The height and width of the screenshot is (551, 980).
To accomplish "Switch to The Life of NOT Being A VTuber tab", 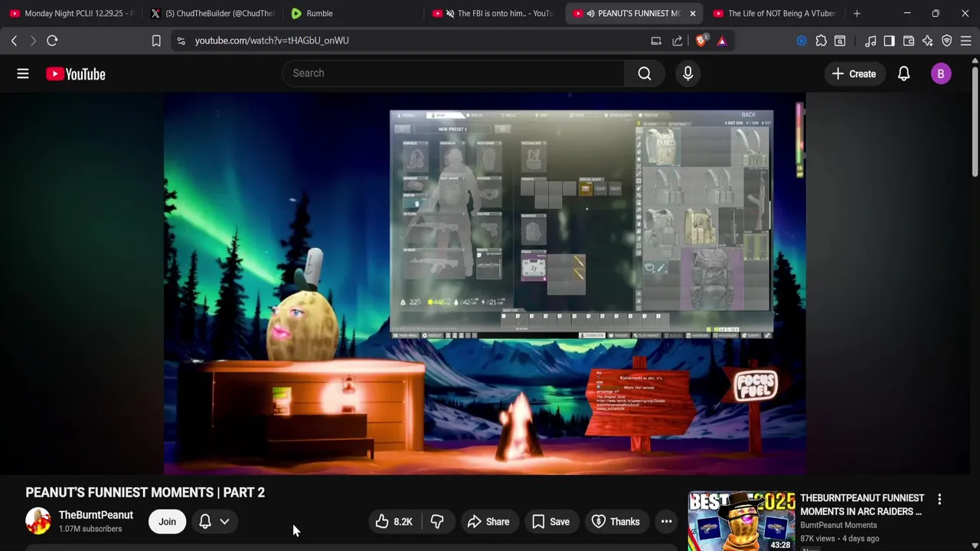I will click(x=775, y=13).
